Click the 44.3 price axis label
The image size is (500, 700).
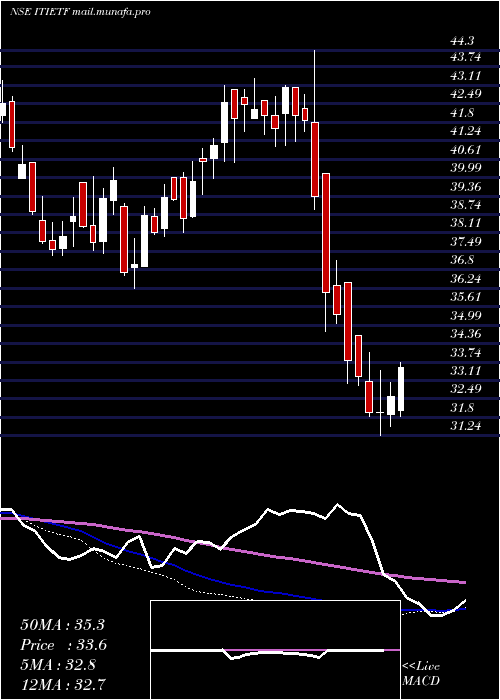point(462,41)
